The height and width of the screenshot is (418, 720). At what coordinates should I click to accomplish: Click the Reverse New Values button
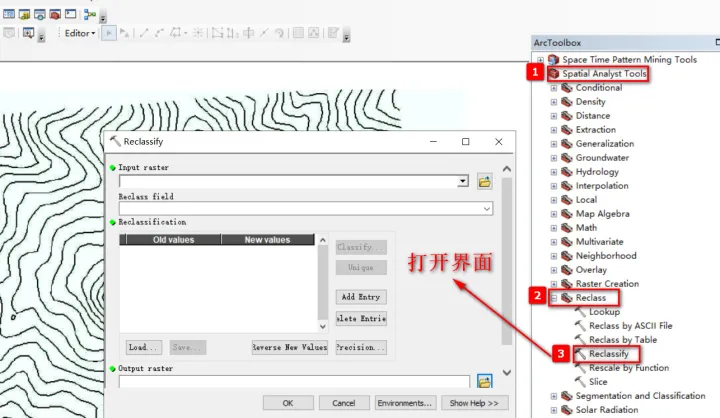pos(290,347)
